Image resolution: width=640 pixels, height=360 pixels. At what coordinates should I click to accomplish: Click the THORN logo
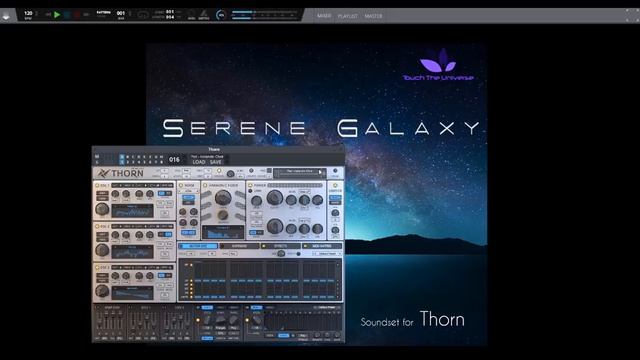point(120,173)
